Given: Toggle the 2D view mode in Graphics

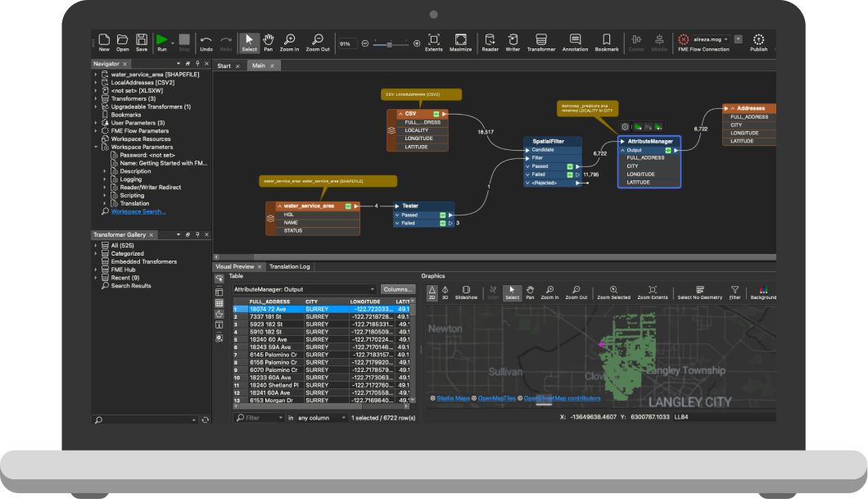Looking at the screenshot, I should (432, 291).
